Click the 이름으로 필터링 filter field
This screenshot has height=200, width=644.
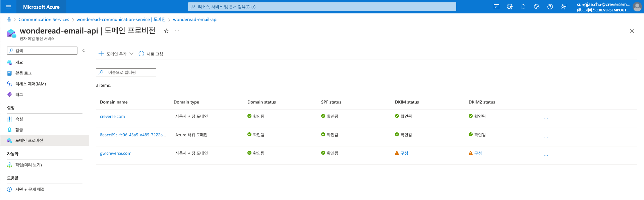pyautogui.click(x=126, y=72)
